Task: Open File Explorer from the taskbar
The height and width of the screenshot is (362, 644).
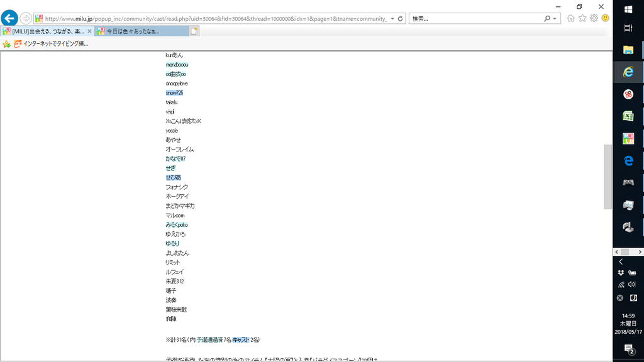Action: [x=628, y=50]
